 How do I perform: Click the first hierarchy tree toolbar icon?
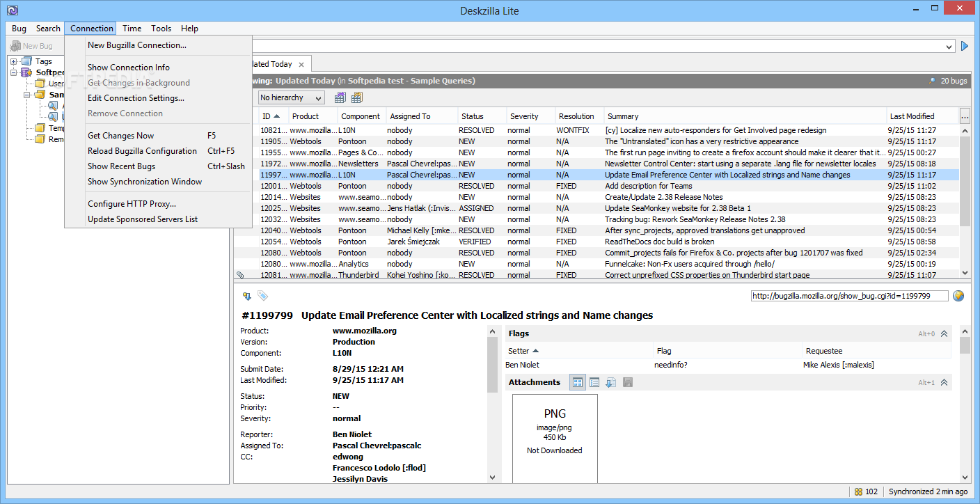[340, 97]
